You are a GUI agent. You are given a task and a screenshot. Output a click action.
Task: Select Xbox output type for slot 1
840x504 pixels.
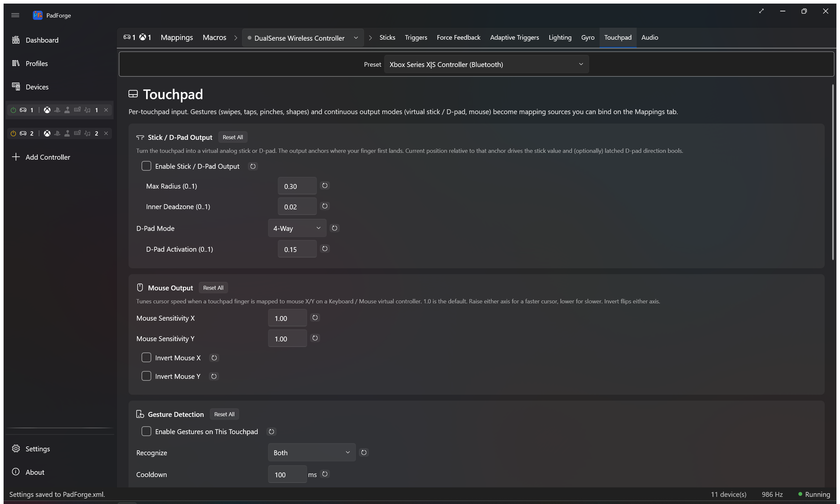coord(47,110)
